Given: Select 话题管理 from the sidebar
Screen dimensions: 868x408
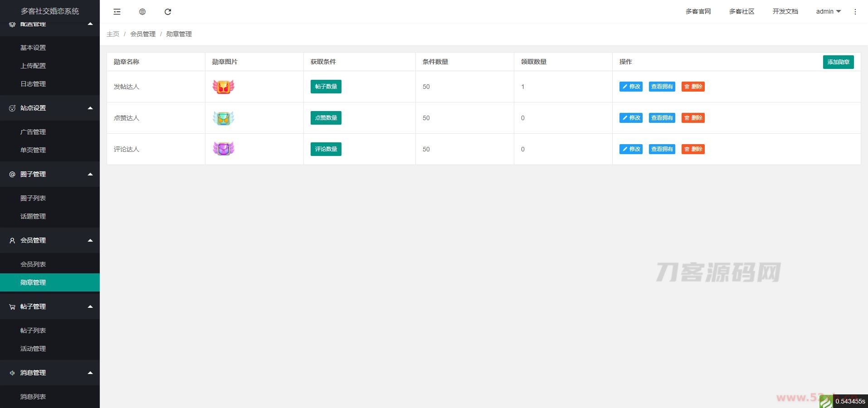Looking at the screenshot, I should click(33, 216).
